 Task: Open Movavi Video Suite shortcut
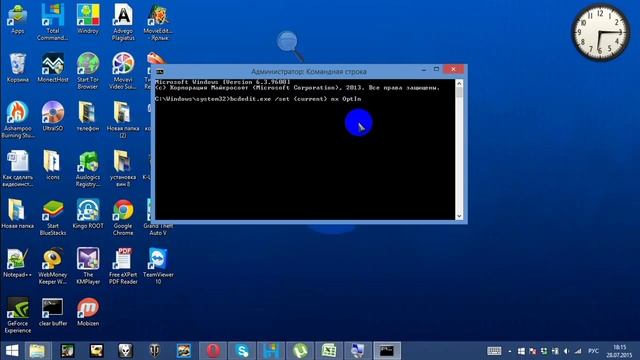pyautogui.click(x=123, y=71)
